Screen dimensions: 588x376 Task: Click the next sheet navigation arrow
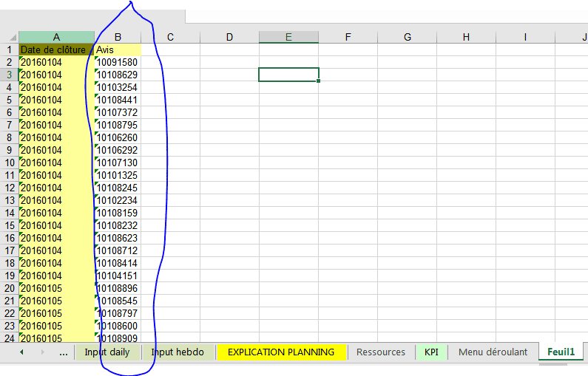pos(42,352)
